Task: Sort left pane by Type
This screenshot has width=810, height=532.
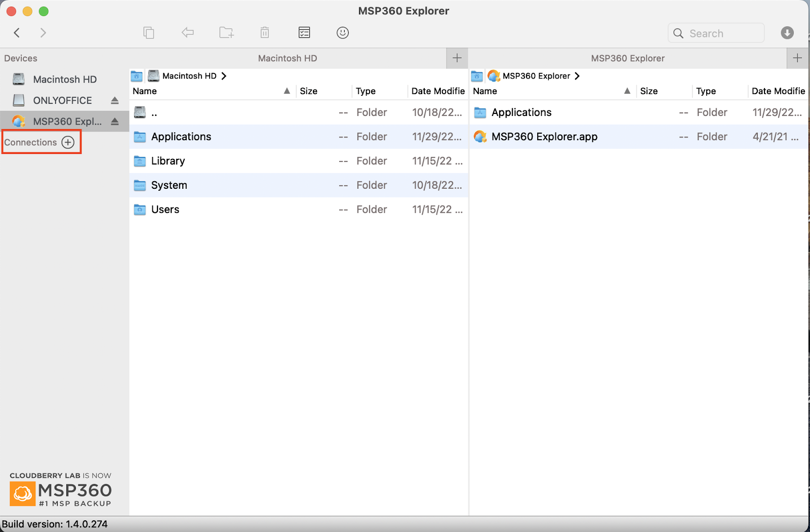Action: [380, 91]
